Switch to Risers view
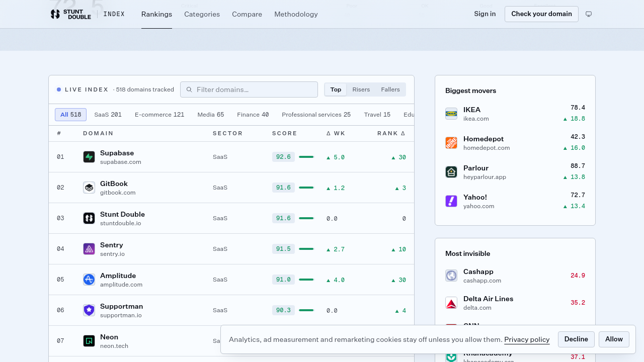 tap(361, 89)
